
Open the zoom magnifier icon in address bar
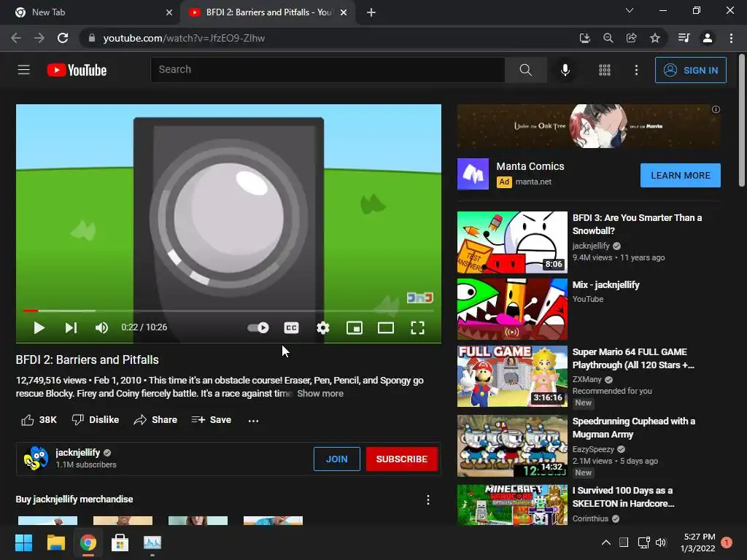tap(608, 38)
